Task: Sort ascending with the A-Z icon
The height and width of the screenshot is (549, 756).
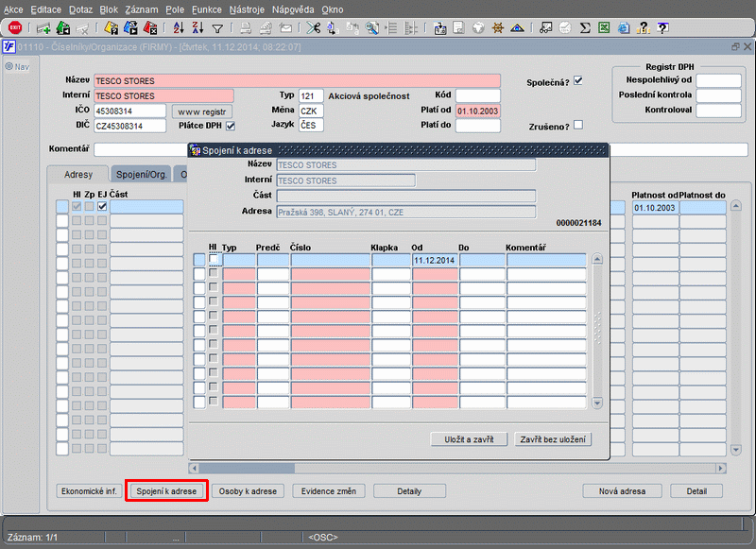Action: (179, 28)
